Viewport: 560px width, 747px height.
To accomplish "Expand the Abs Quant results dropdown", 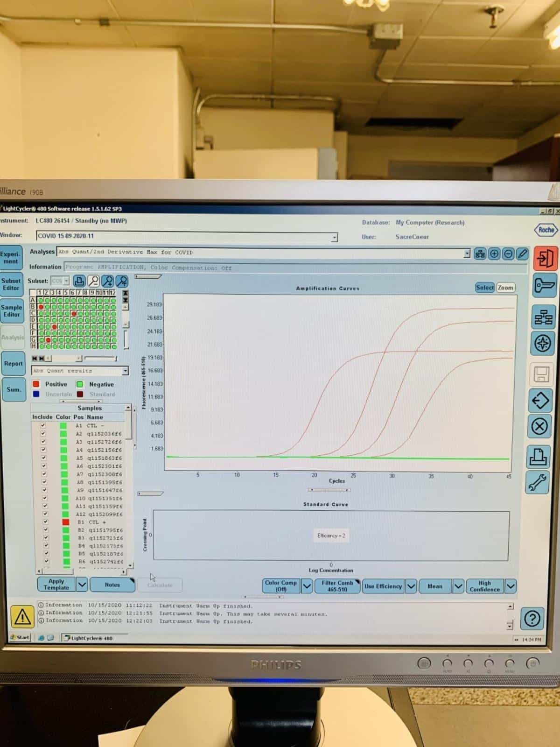I will point(125,371).
